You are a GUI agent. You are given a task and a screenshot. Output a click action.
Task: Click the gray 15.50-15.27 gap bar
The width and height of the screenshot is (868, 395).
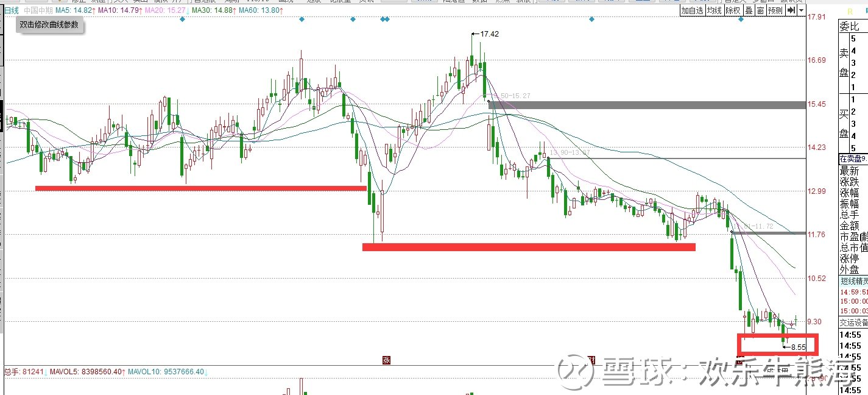click(x=647, y=105)
